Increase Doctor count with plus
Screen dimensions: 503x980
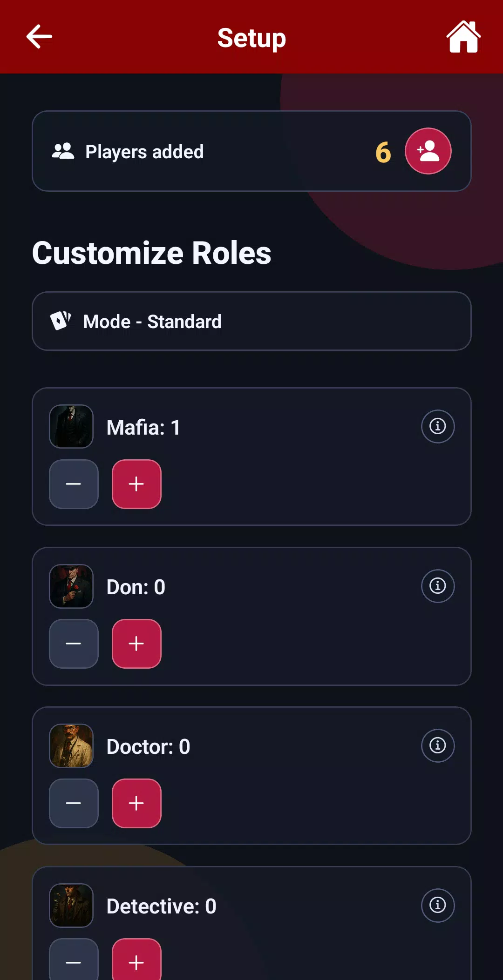point(136,803)
